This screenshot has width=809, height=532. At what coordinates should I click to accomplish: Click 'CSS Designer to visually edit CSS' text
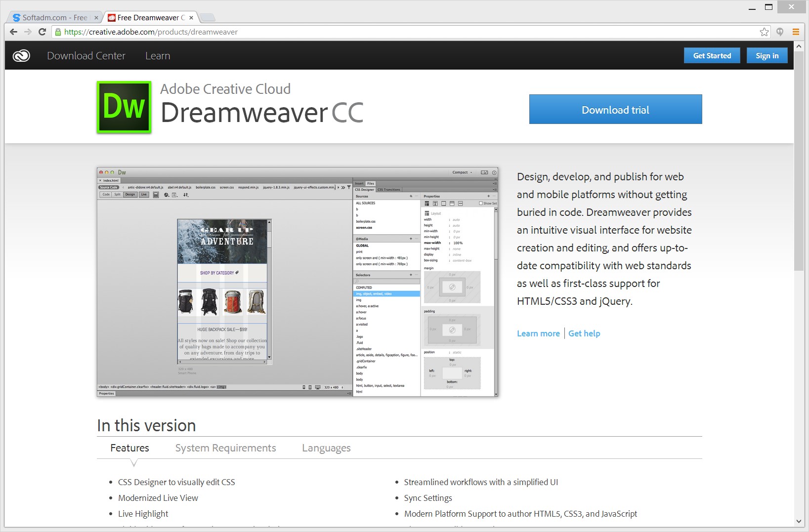point(176,482)
